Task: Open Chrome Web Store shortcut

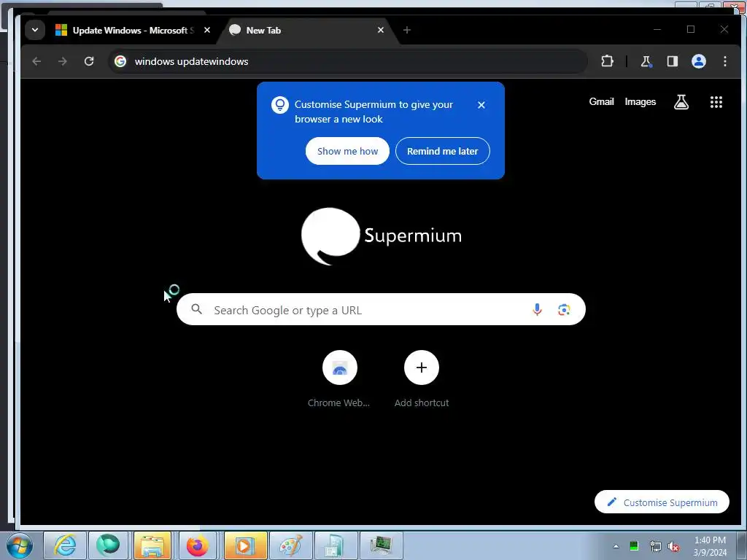Action: click(x=339, y=379)
